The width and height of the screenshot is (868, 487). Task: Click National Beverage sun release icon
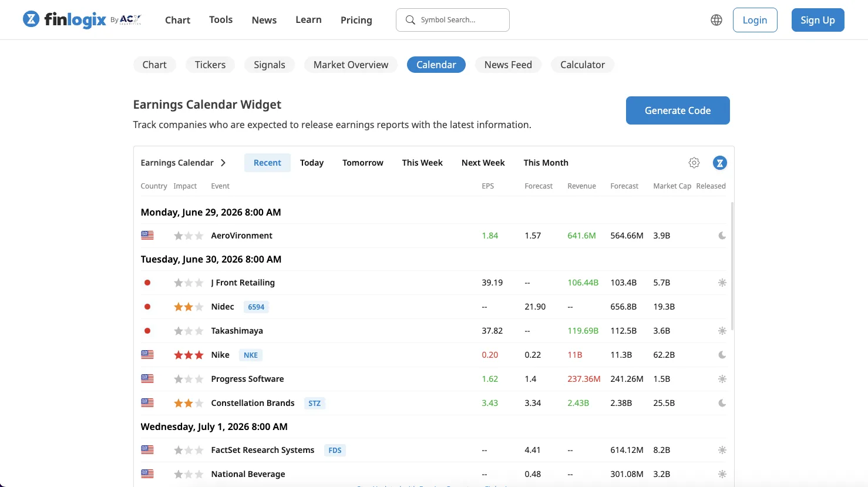(x=722, y=474)
